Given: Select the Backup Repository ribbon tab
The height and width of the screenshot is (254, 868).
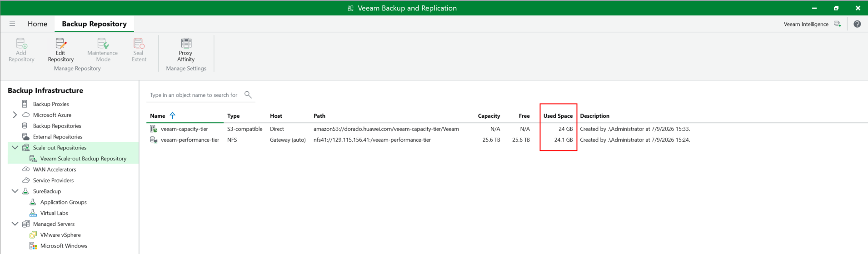Looking at the screenshot, I should [94, 24].
